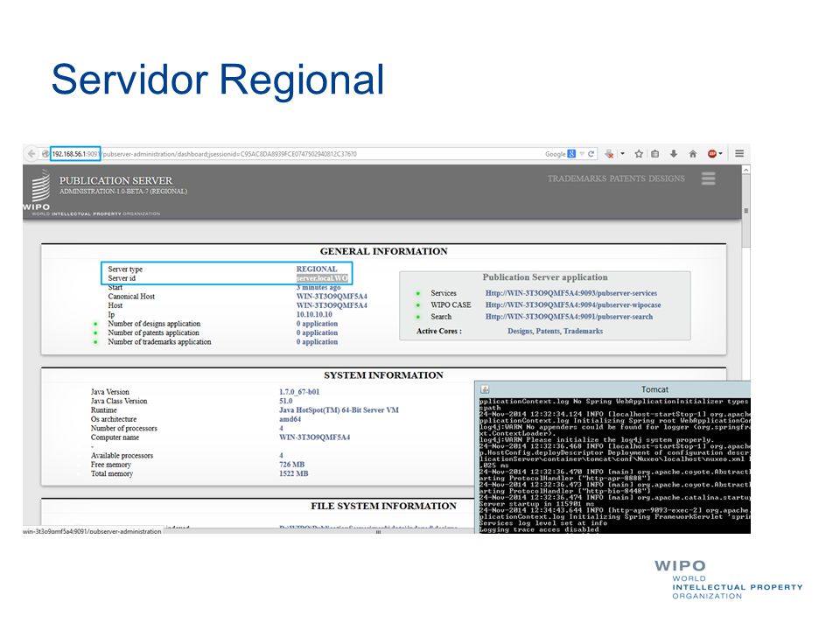Click green dot beside Number of patents application

pos(95,333)
